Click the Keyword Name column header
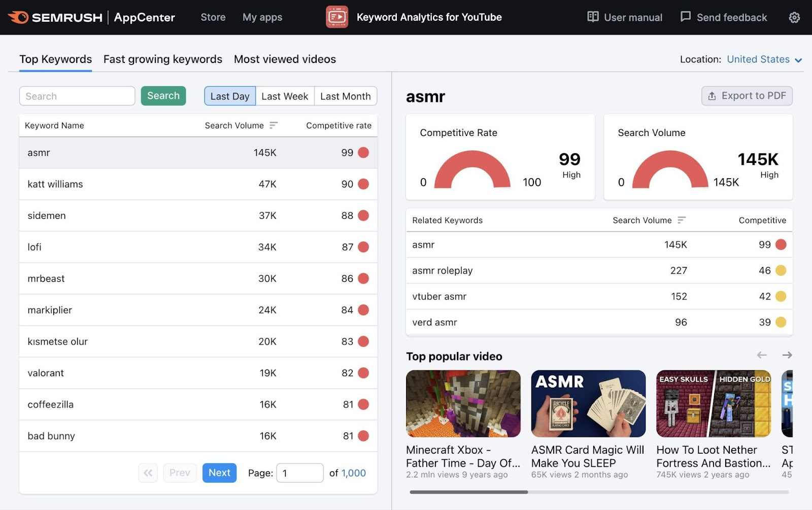The image size is (812, 510). [x=54, y=125]
